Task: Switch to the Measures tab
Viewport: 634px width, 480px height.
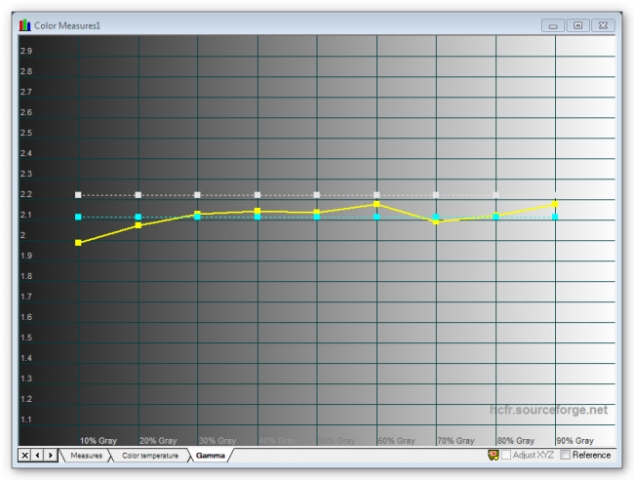Action: click(x=84, y=455)
